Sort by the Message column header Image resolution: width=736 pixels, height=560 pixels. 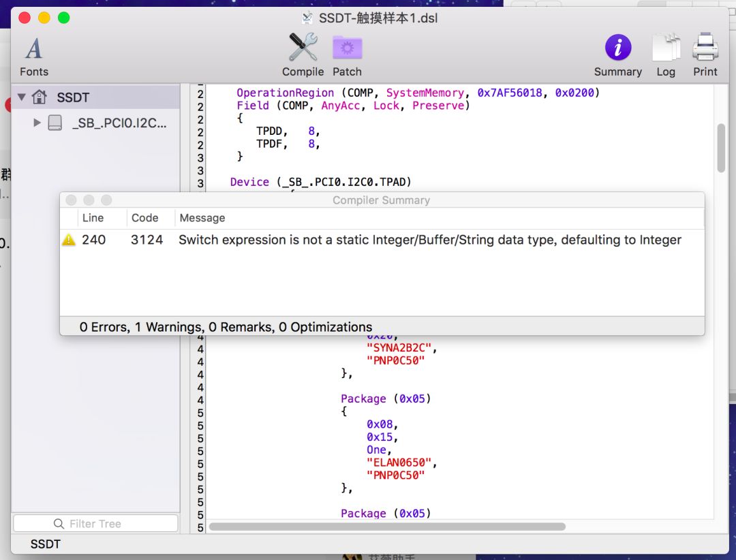(x=202, y=218)
